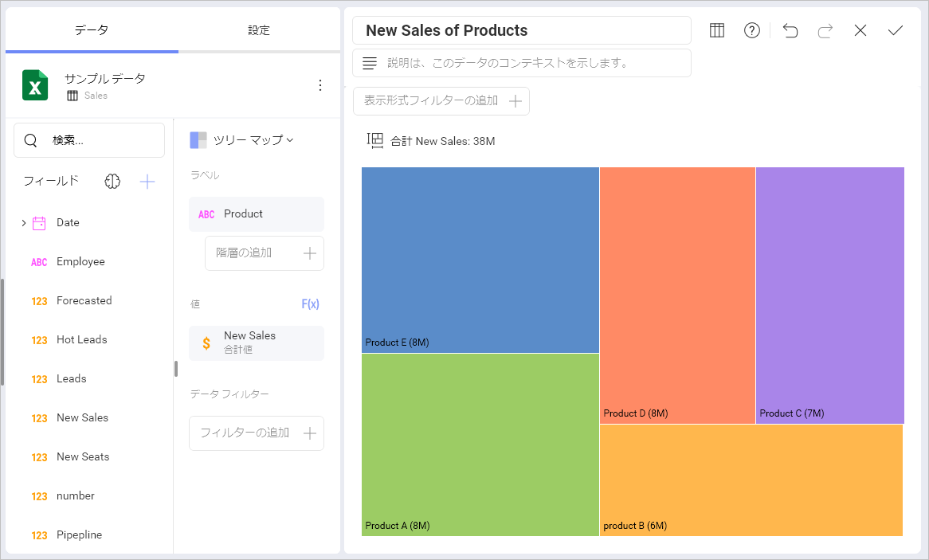
Task: Select the New Seats field
Action: point(83,457)
